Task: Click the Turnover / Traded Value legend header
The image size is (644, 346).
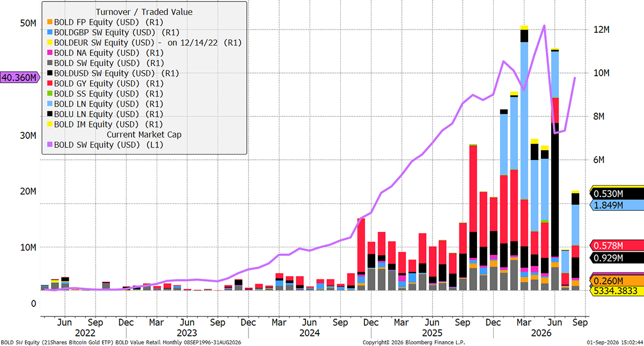Action: [144, 11]
